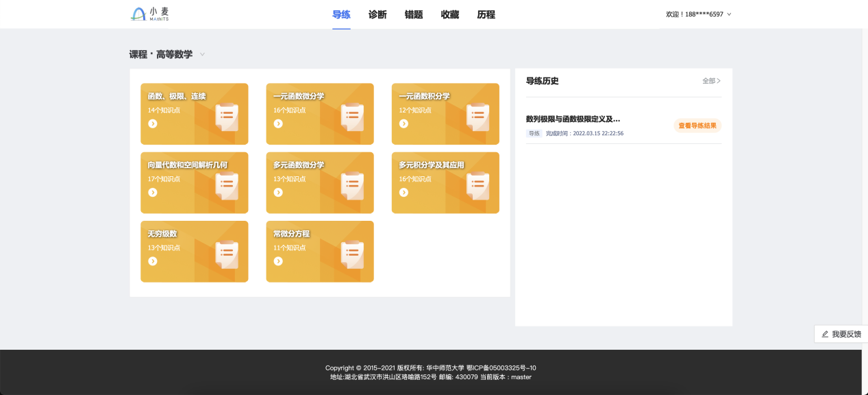The image size is (868, 395).
Task: Open the user account dropdown menu
Action: [728, 14]
